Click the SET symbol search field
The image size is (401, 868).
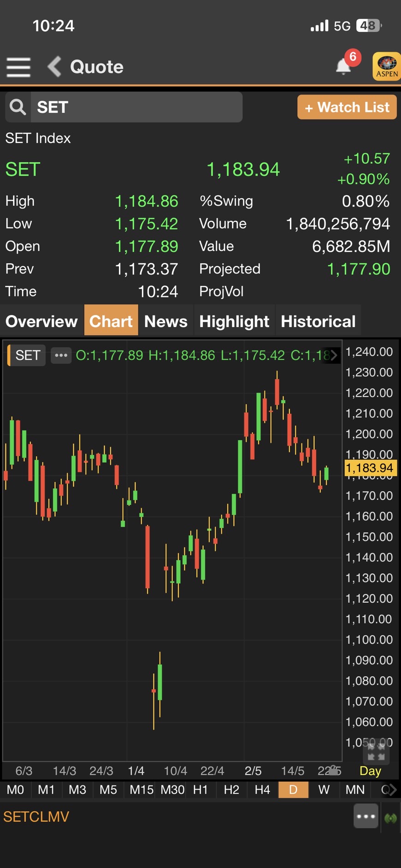click(x=136, y=107)
